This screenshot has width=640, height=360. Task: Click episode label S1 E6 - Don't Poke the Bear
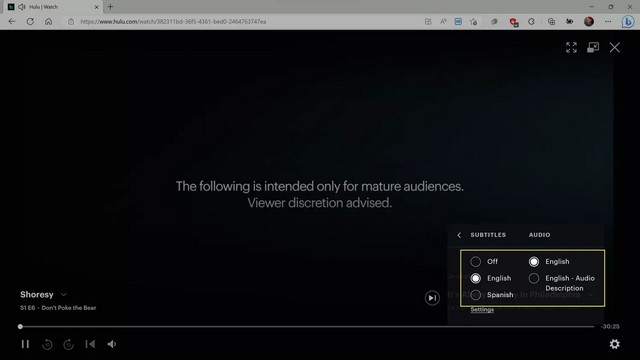click(x=58, y=308)
